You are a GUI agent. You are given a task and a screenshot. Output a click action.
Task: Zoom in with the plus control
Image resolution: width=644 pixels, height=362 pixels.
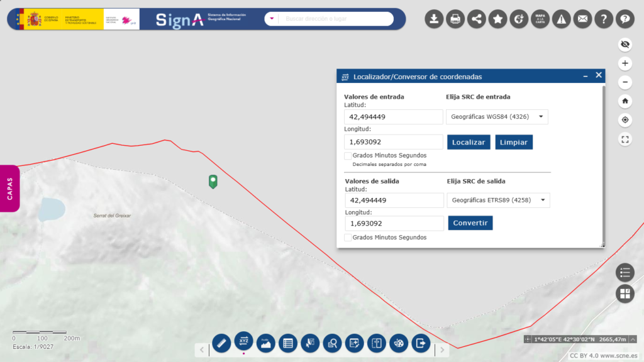point(625,63)
